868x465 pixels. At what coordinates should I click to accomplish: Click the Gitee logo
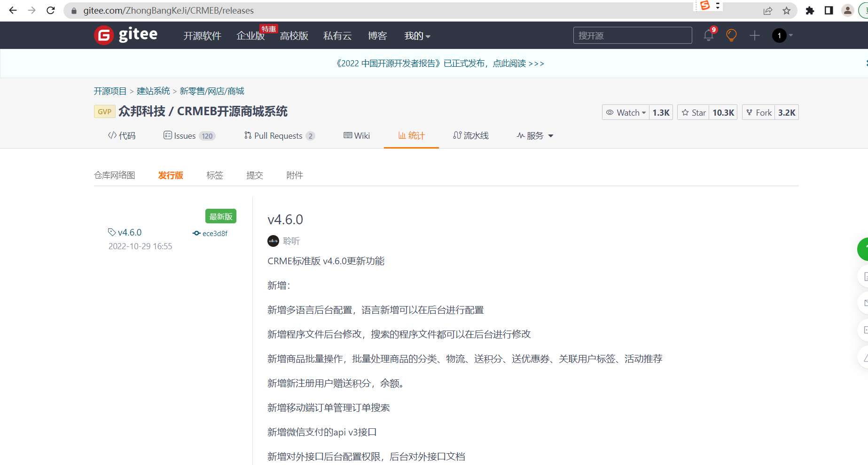tap(126, 35)
